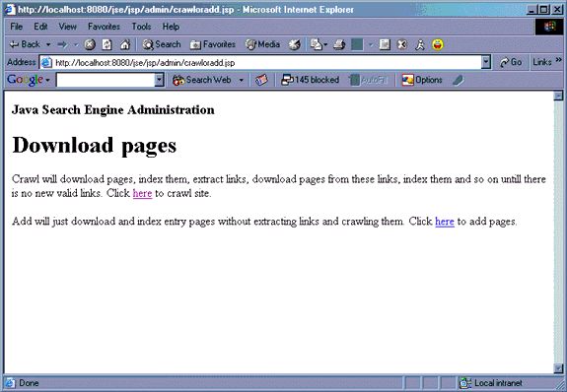Open the Back history dropdown arrow

point(48,44)
